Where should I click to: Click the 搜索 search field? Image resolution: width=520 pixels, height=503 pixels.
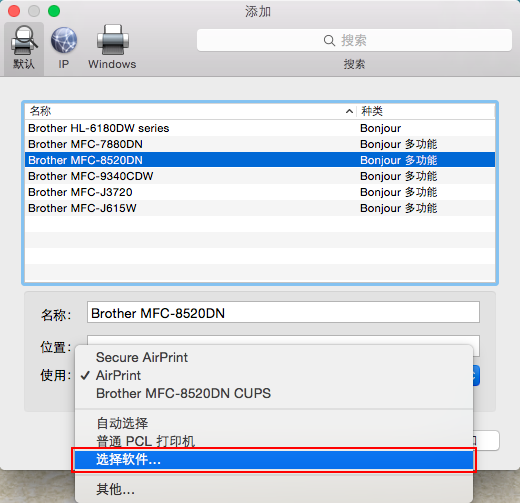point(354,40)
